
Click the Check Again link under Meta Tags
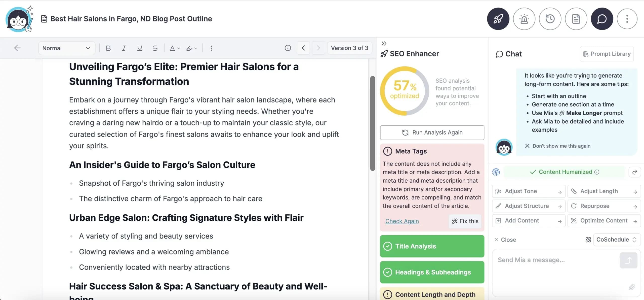point(402,221)
